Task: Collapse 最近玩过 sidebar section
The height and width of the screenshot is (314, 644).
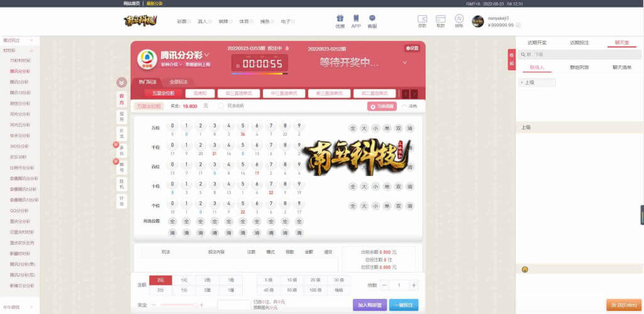Action: [x=31, y=40]
